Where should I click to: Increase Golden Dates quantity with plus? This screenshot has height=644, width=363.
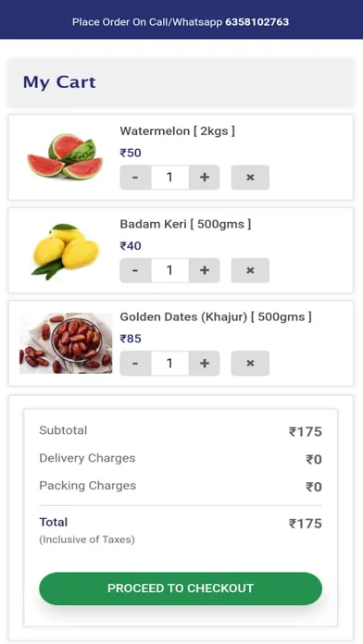(x=205, y=363)
